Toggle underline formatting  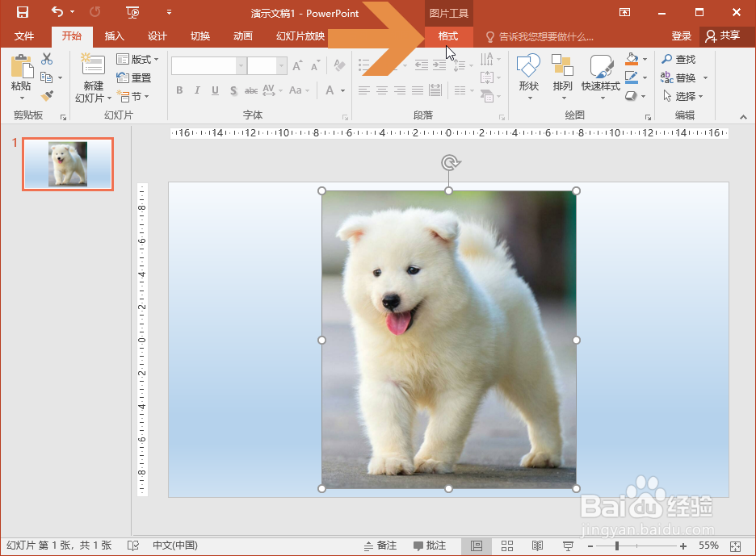point(213,90)
